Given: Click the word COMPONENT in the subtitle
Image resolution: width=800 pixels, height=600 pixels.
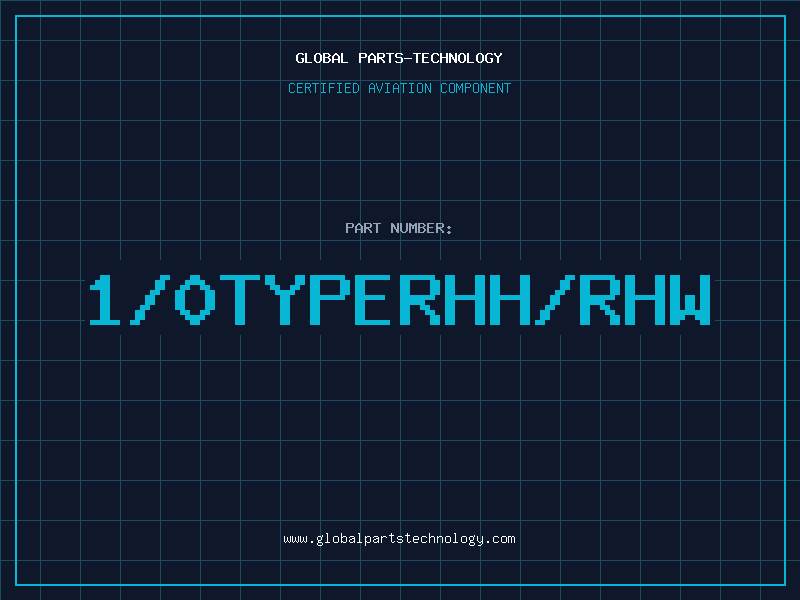Looking at the screenshot, I should (x=476, y=88).
